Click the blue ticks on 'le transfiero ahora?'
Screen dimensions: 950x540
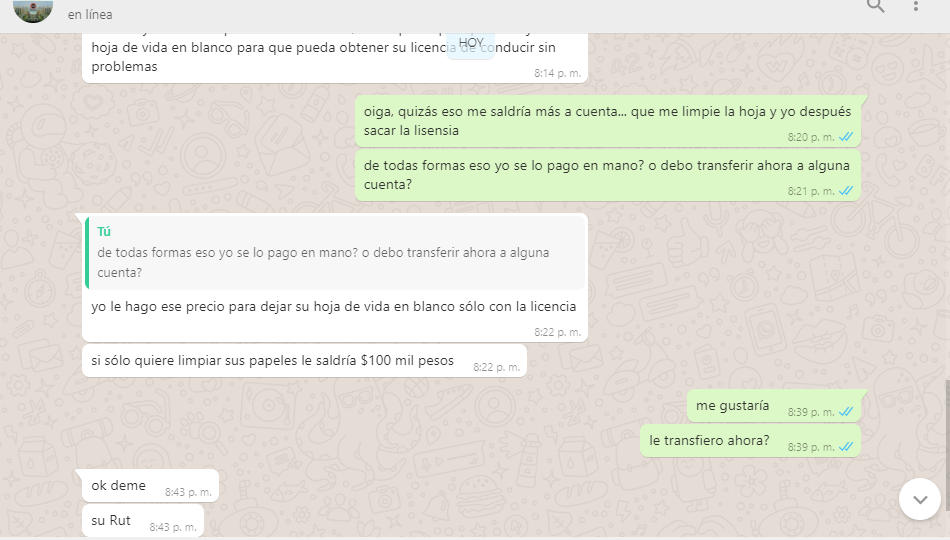point(846,447)
